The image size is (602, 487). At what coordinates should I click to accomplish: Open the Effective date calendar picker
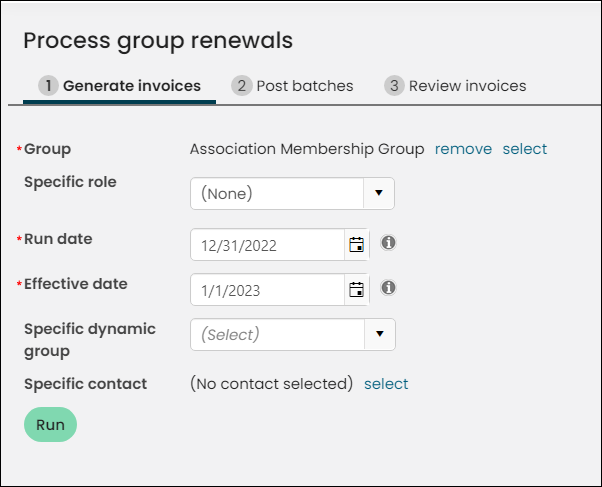(x=357, y=290)
